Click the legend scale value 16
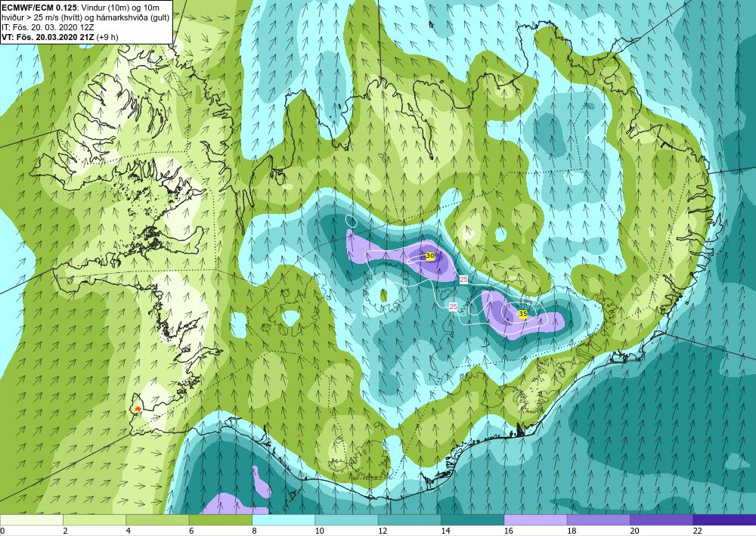 pyautogui.click(x=508, y=531)
